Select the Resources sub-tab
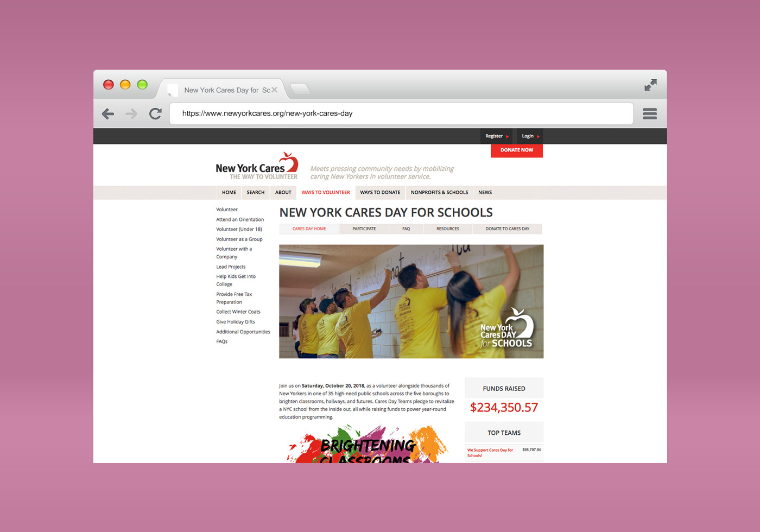 point(448,229)
